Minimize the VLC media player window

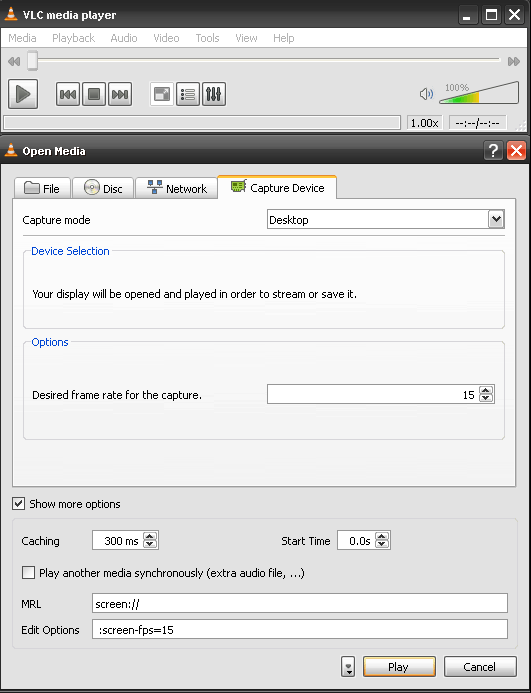(x=466, y=15)
